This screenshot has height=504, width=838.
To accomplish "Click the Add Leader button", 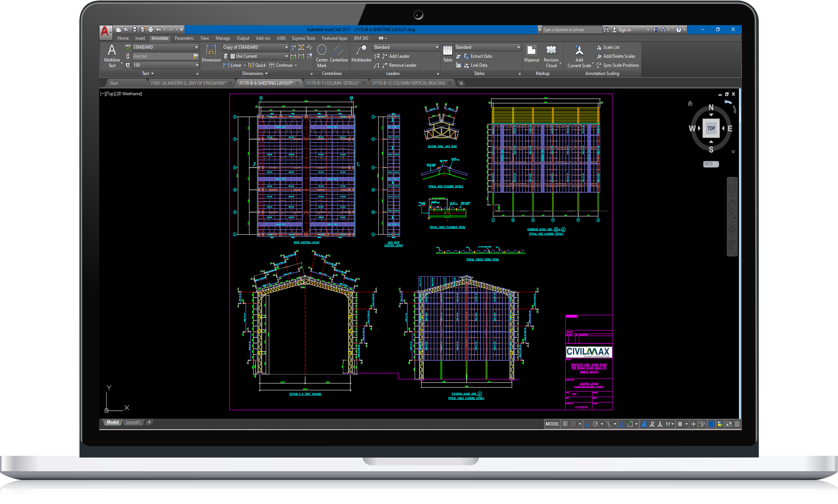I will [399, 56].
